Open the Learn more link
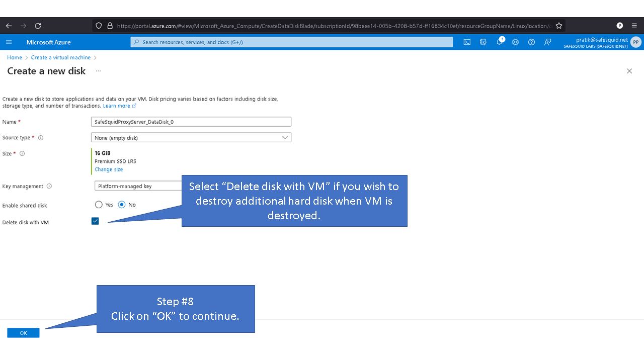 pyautogui.click(x=120, y=106)
